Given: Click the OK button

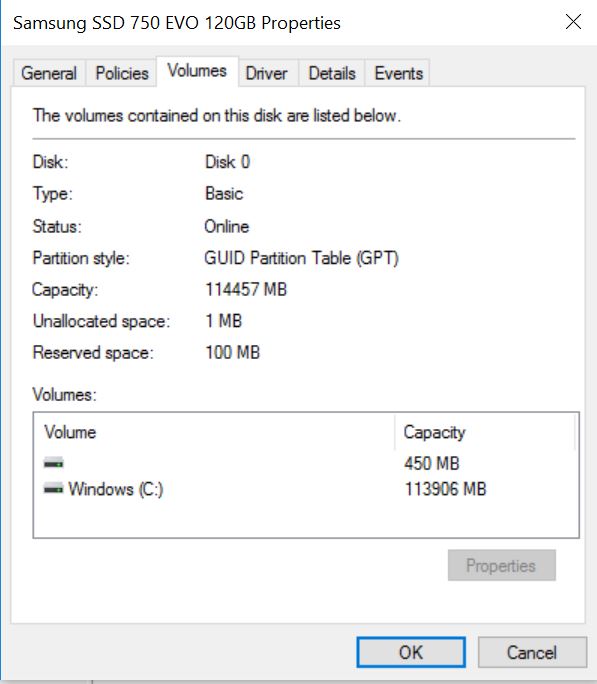Looking at the screenshot, I should pos(411,653).
